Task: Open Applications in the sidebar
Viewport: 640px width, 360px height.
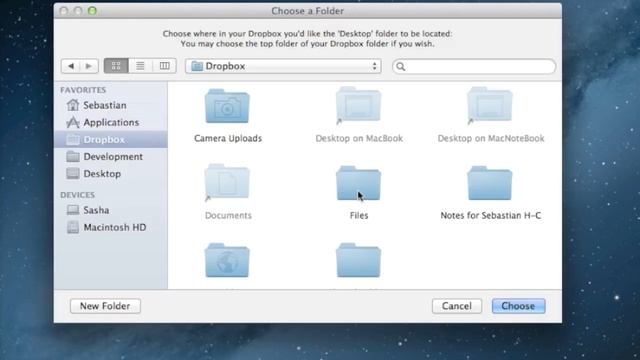Action: click(111, 122)
